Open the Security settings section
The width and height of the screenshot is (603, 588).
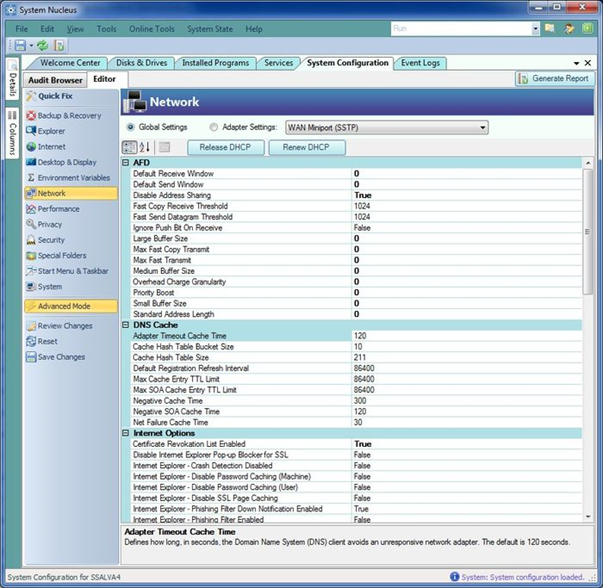(51, 240)
